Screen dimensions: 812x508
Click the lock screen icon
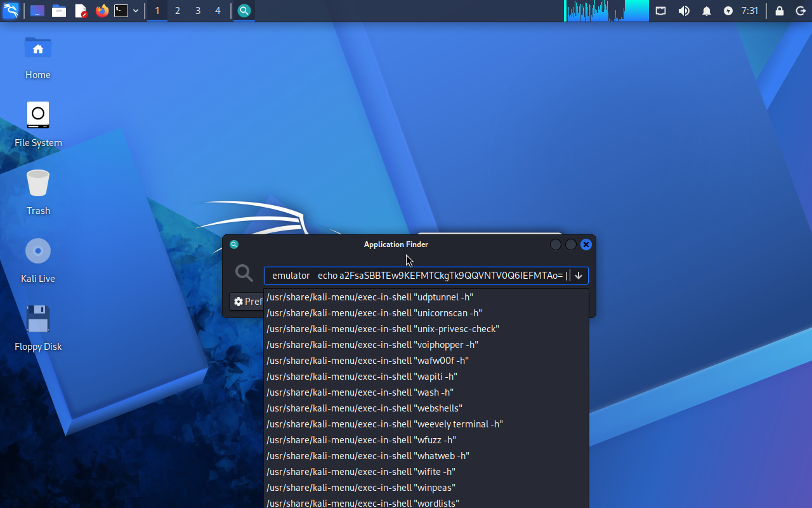pyautogui.click(x=780, y=11)
